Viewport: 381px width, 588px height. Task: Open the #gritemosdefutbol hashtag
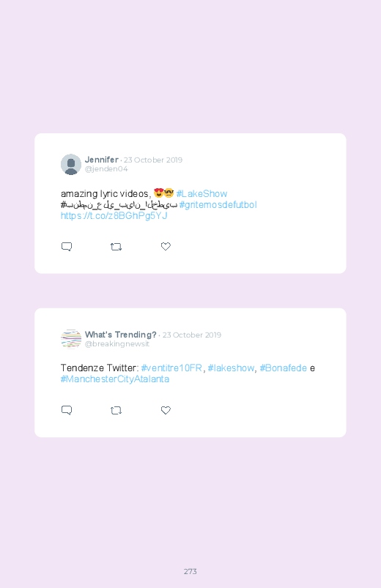pyautogui.click(x=218, y=205)
